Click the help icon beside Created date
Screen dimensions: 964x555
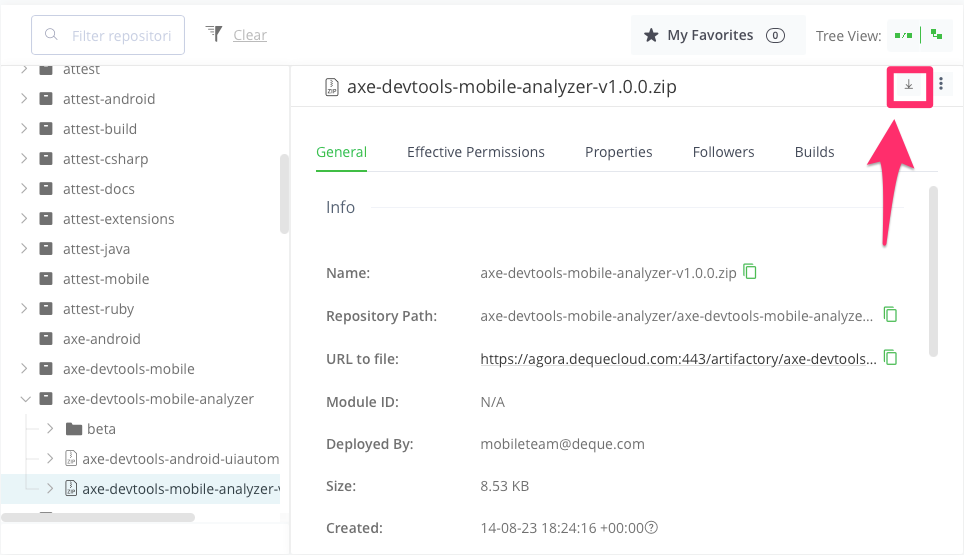pyautogui.click(x=653, y=528)
